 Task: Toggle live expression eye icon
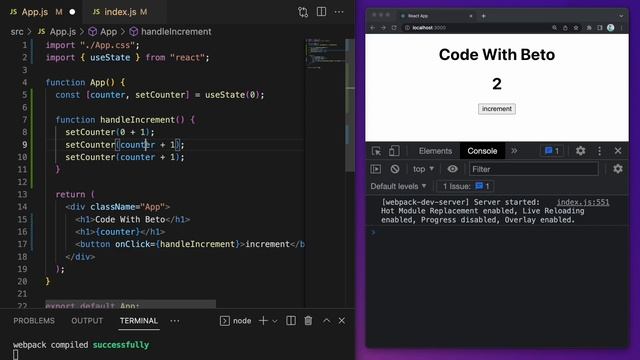[x=452, y=169]
